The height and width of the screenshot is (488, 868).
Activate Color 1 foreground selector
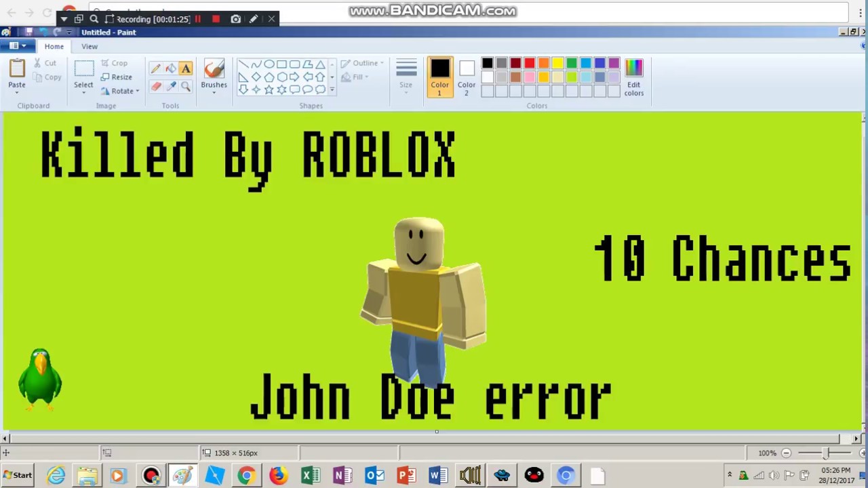(x=439, y=77)
